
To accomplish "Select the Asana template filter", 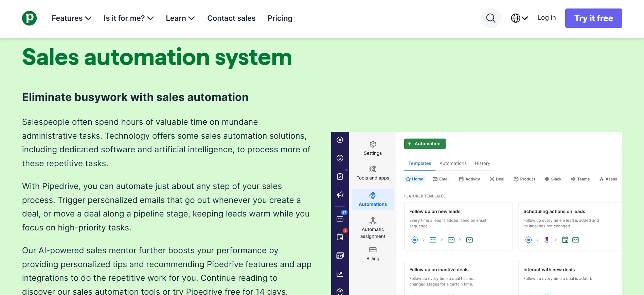I will 608,179.
